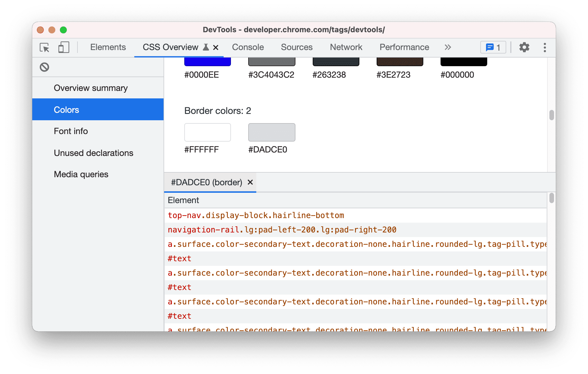Click the #FFFFFF border color swatch
The image size is (588, 374).
point(207,132)
